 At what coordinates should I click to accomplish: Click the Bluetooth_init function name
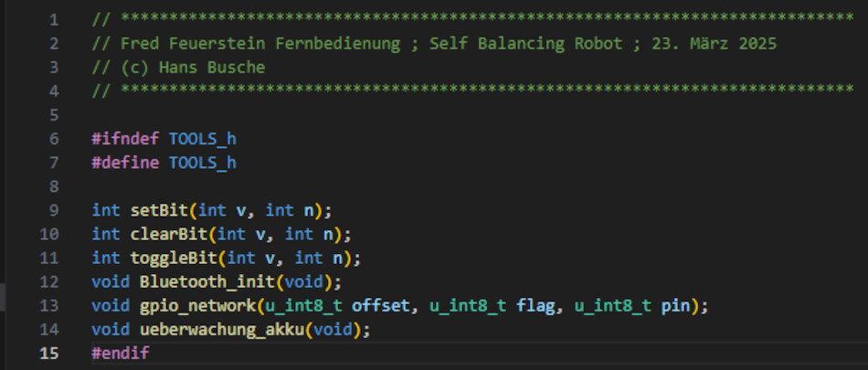click(207, 282)
